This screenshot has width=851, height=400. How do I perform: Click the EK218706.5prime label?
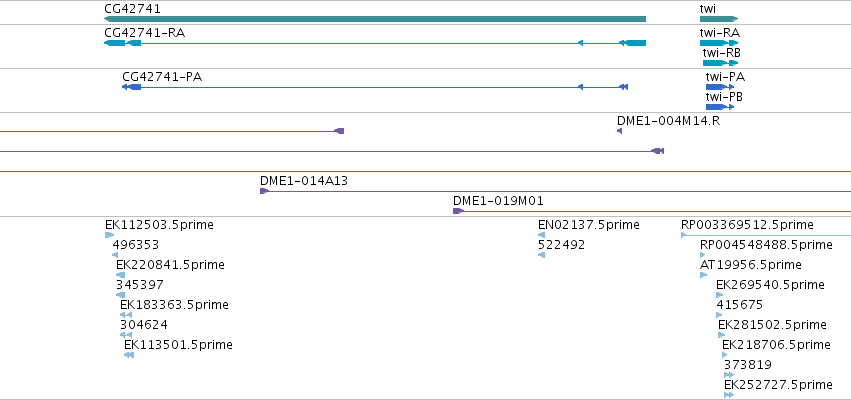pos(776,345)
